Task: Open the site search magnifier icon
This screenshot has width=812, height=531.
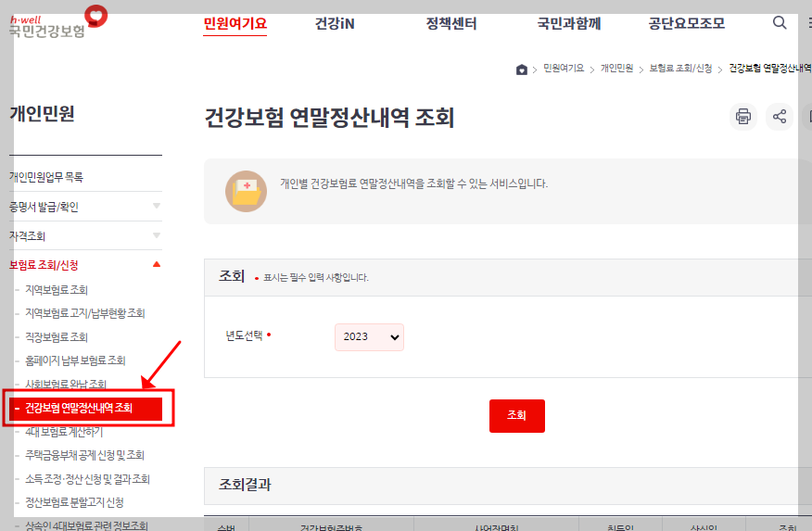Action: [x=780, y=23]
